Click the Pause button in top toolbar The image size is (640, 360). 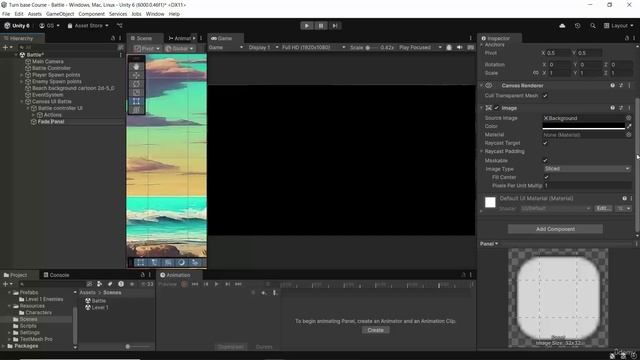click(x=321, y=26)
